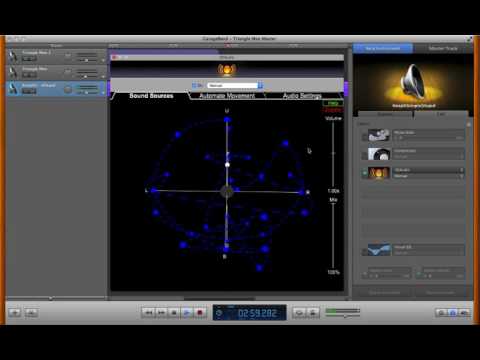Select the Master Track tab
The image size is (480, 360).
(x=443, y=48)
